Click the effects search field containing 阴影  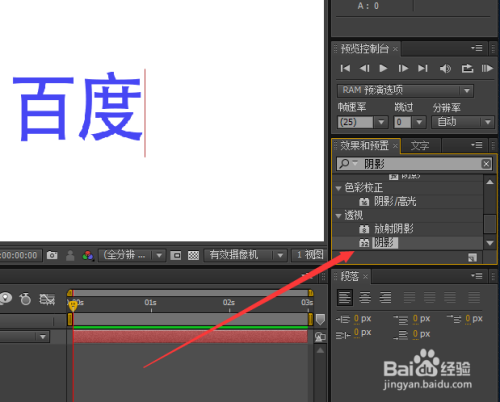(x=414, y=164)
